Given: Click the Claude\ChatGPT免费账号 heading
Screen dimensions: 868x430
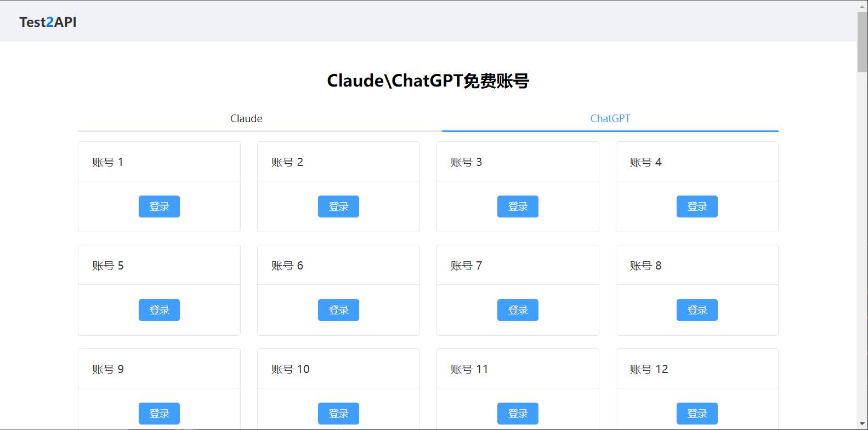Looking at the screenshot, I should (428, 81).
